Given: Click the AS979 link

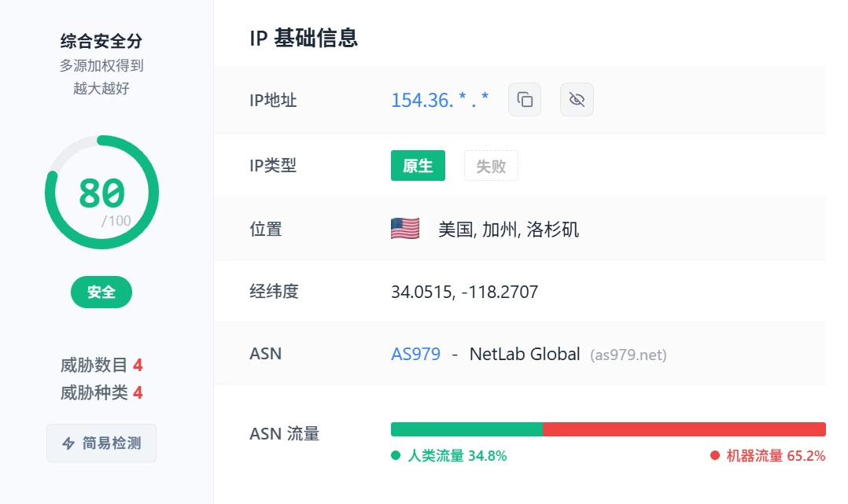Looking at the screenshot, I should pos(415,354).
